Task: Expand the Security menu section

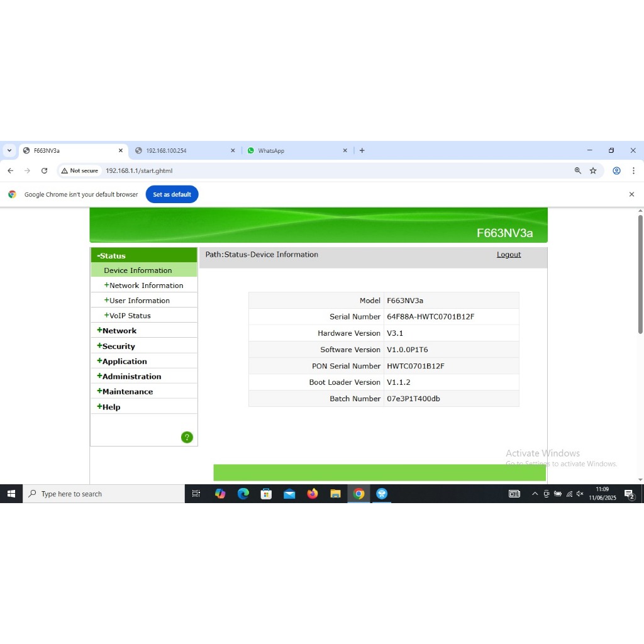Action: [118, 347]
